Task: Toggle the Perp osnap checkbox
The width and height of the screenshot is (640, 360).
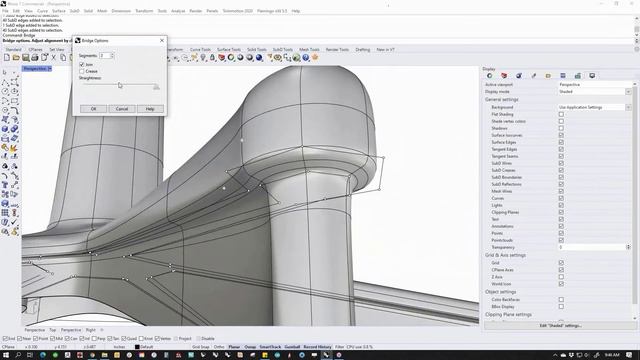Action: pyautogui.click(x=95, y=339)
